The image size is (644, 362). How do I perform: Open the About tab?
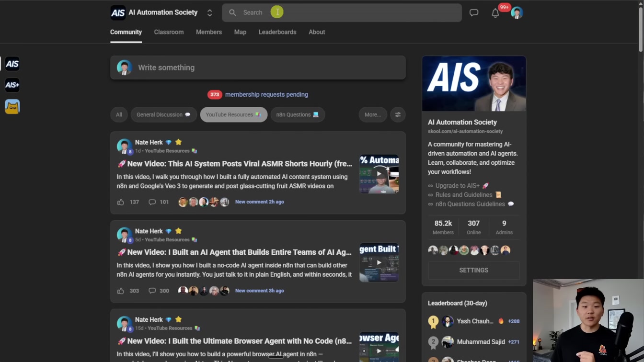tap(317, 32)
